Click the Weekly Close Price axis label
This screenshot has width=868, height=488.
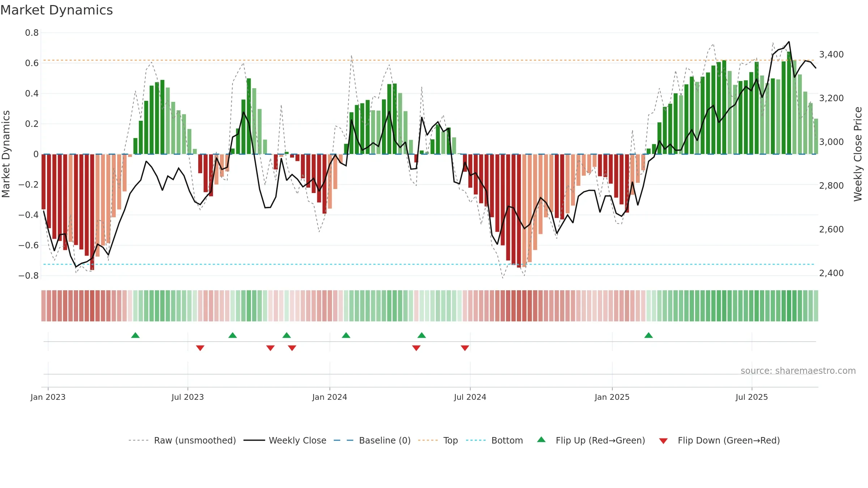[858, 154]
